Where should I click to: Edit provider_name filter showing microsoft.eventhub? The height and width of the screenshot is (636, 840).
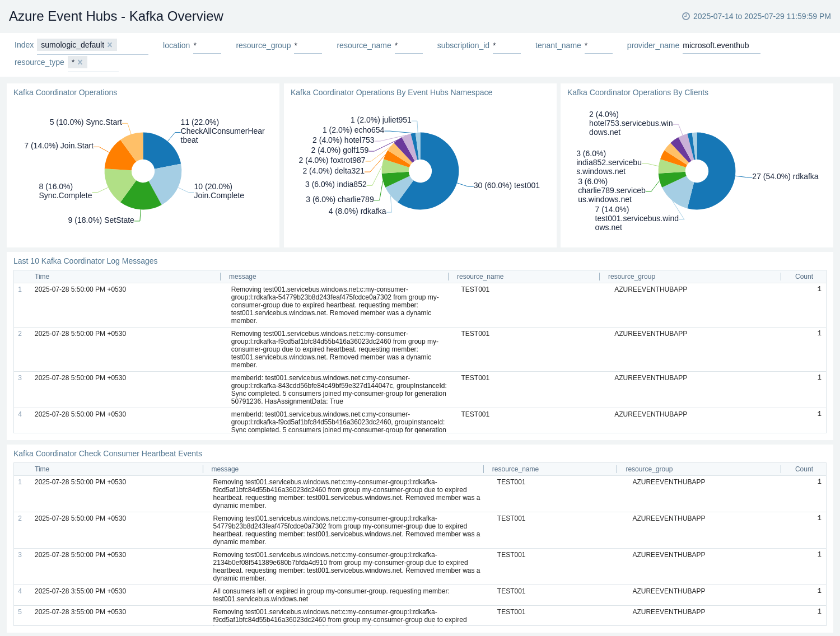721,45
